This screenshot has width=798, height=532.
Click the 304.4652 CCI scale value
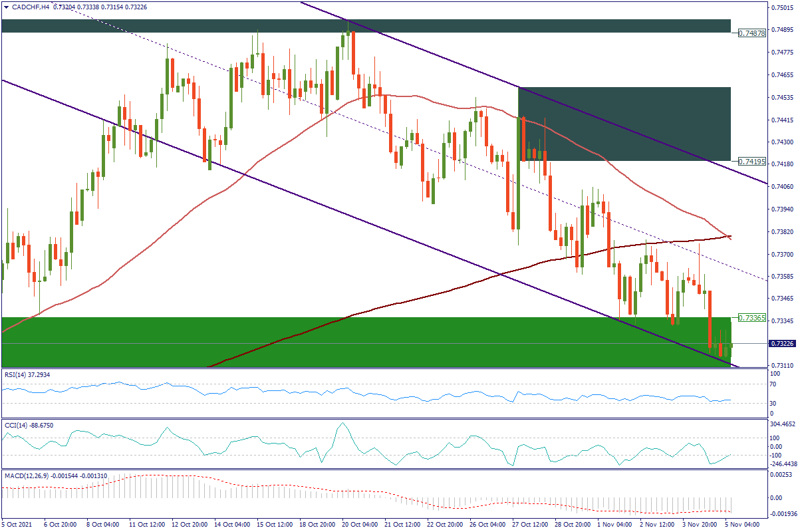pyautogui.click(x=783, y=424)
